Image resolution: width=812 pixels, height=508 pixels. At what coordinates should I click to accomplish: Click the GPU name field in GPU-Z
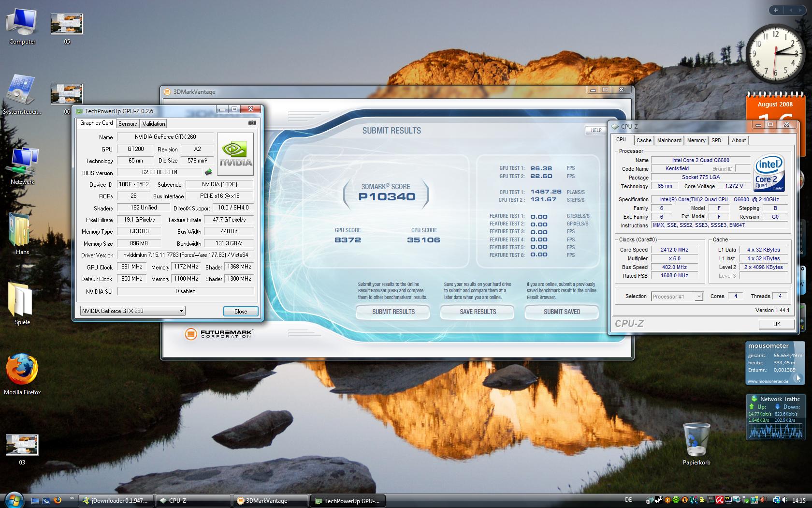(x=165, y=137)
